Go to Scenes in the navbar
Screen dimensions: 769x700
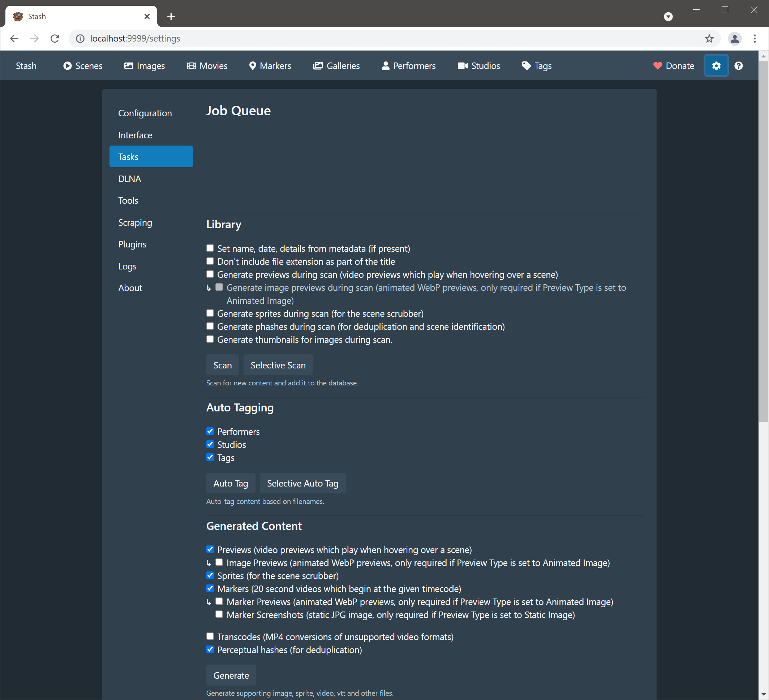(x=83, y=66)
